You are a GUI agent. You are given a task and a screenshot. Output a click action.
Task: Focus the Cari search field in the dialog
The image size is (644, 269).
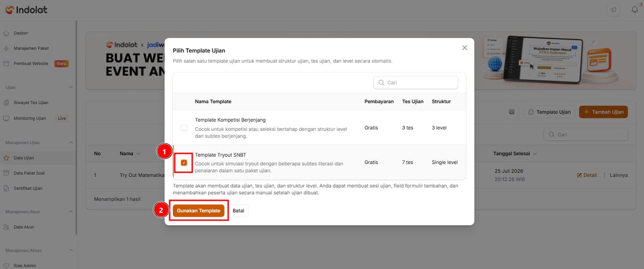[416, 82]
